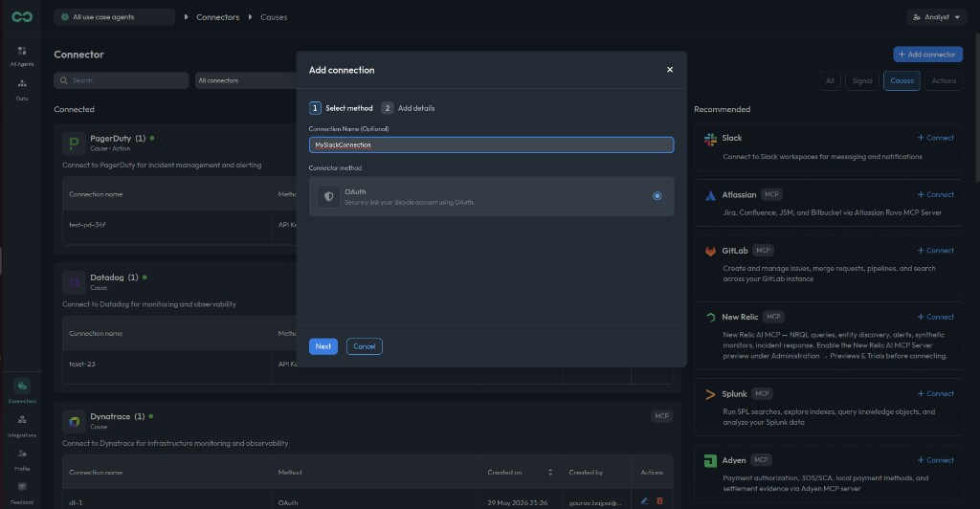Focus the Connection Name input field
This screenshot has height=509, width=980.
point(491,144)
